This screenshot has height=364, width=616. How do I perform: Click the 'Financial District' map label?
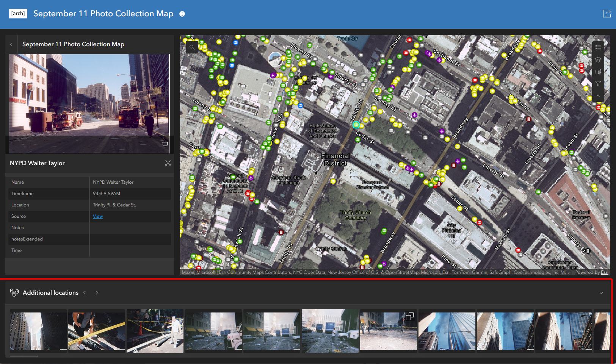pos(335,159)
